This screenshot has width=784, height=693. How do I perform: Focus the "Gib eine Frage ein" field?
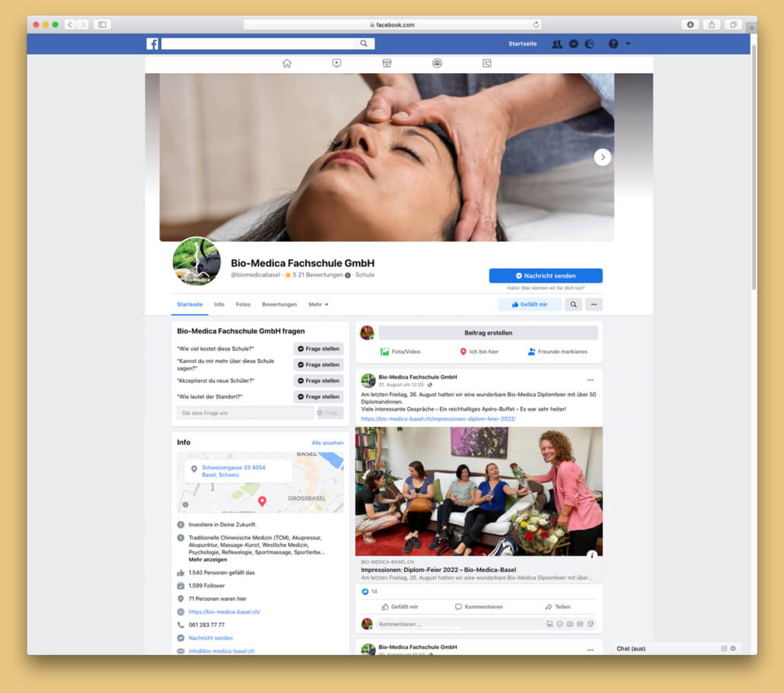coord(245,413)
